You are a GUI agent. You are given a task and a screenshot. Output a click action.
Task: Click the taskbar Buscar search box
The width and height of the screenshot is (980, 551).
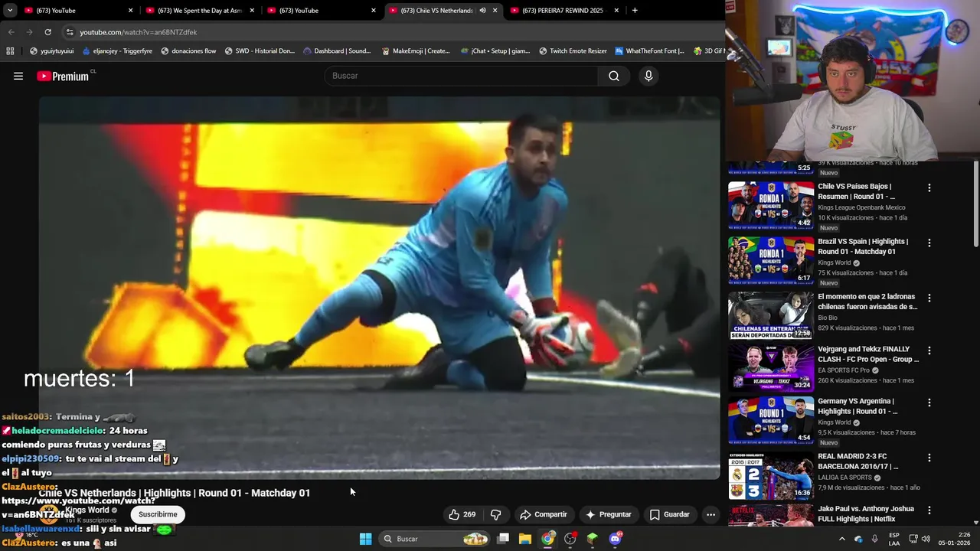point(435,539)
